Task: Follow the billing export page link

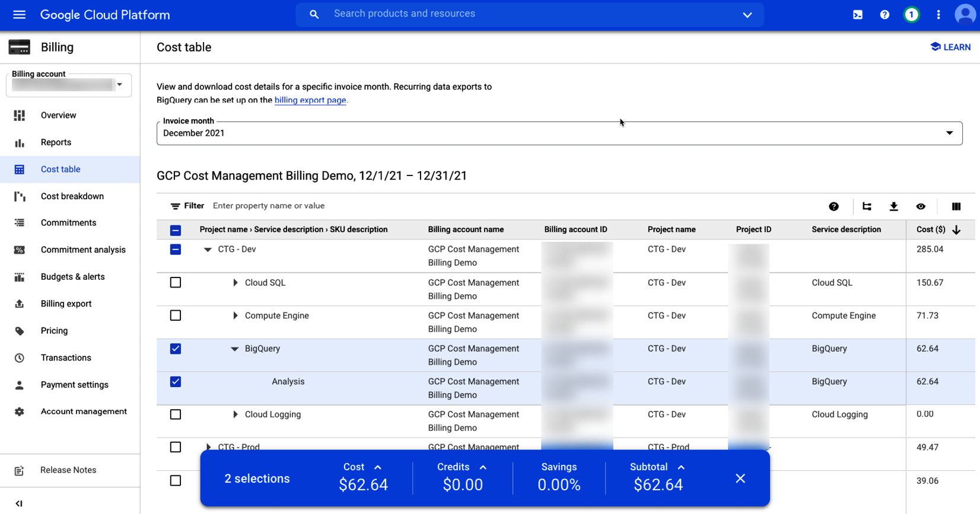Action: click(x=310, y=100)
